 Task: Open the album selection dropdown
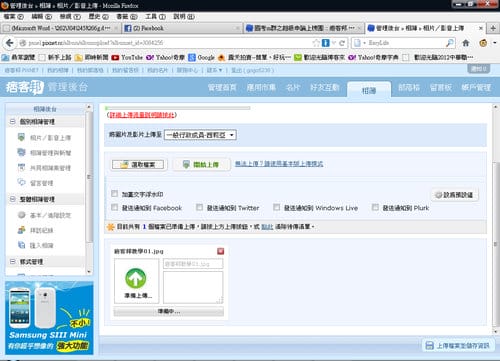coord(200,135)
